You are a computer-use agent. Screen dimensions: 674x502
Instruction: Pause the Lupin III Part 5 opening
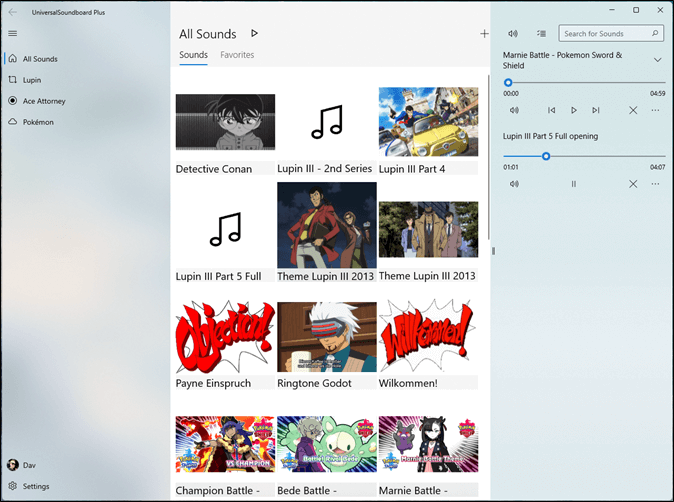(574, 184)
